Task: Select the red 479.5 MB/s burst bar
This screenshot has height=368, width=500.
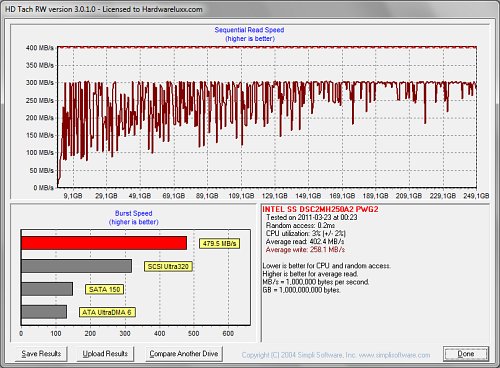Action: pos(104,243)
